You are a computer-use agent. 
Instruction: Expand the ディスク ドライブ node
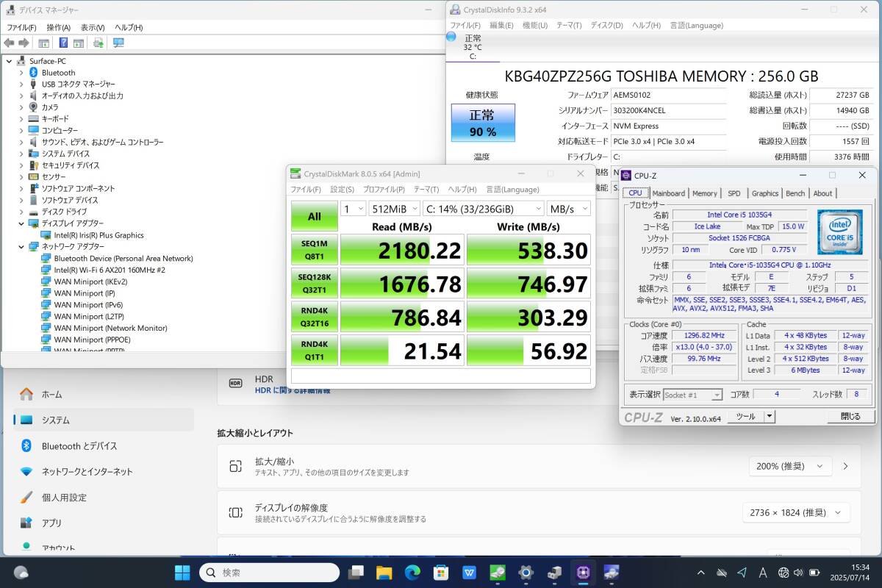click(21, 212)
